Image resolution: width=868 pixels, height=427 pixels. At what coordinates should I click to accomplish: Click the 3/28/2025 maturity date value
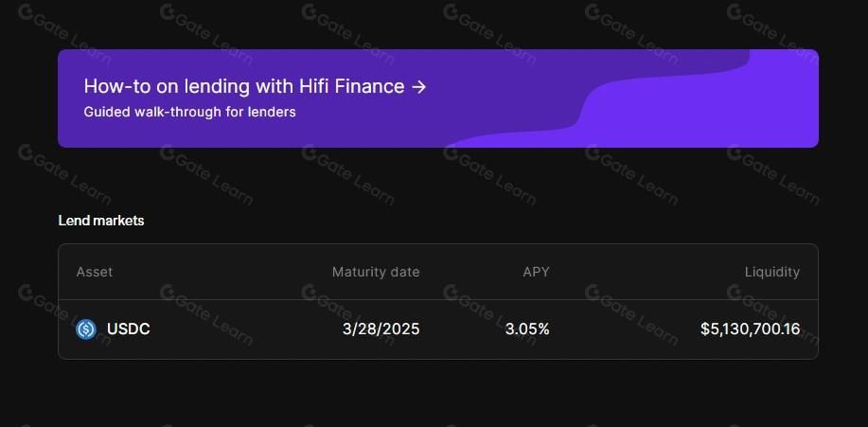[x=381, y=329]
